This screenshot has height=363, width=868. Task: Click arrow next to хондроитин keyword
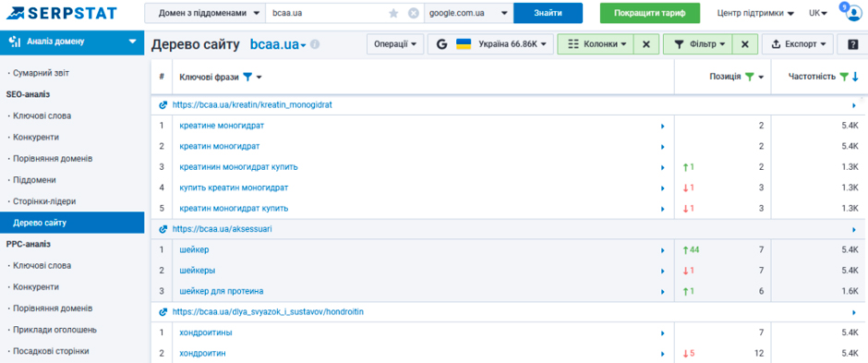662,354
